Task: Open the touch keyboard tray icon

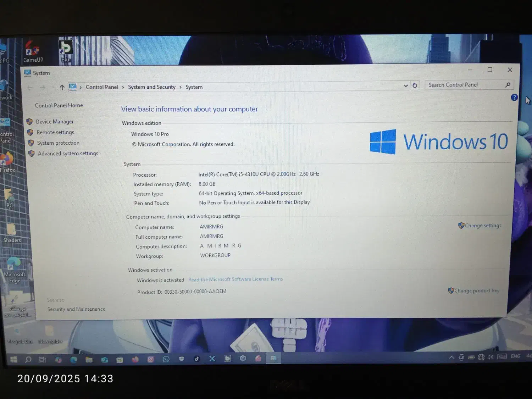Action: point(502,356)
